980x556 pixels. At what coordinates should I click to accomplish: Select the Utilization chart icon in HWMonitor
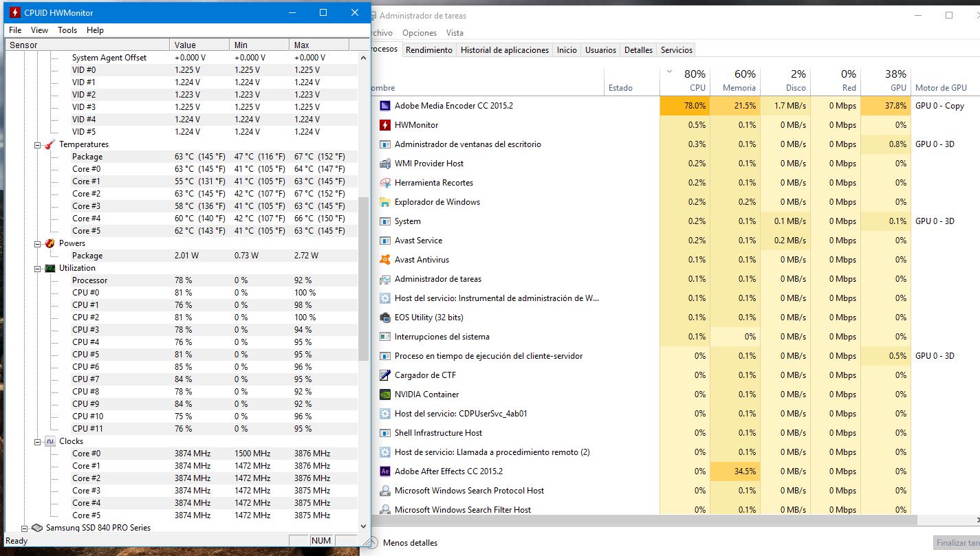coord(50,268)
